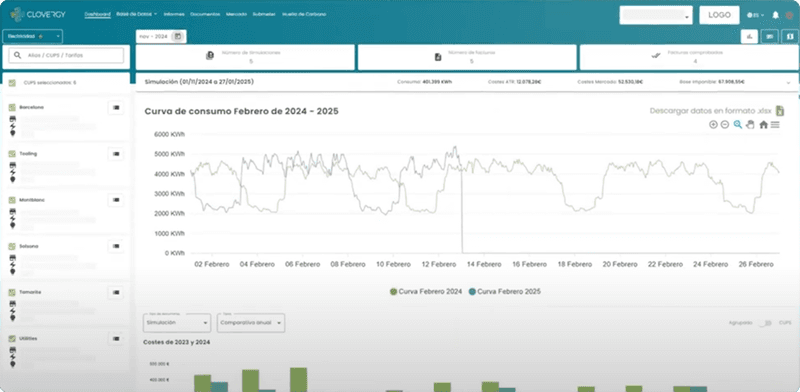Uncheck the Barcelona CUPS checkbox
Viewport: 800px width, 392px height.
12,107
